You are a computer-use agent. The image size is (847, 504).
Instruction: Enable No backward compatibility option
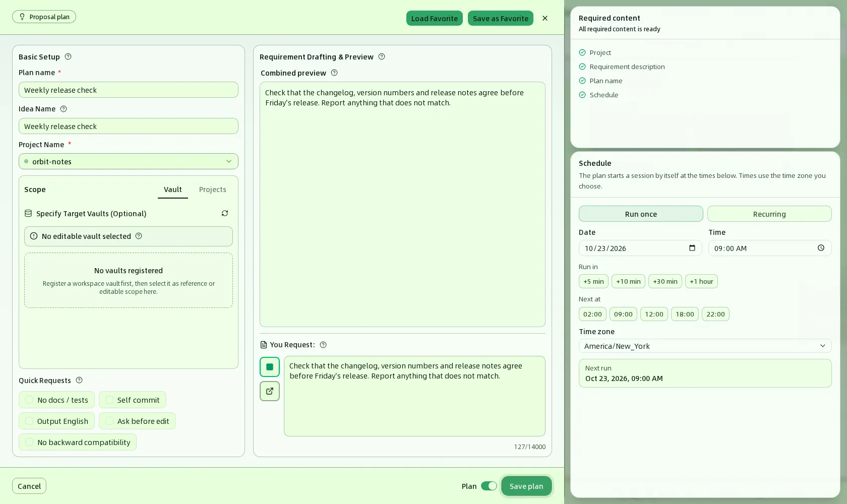(78, 442)
